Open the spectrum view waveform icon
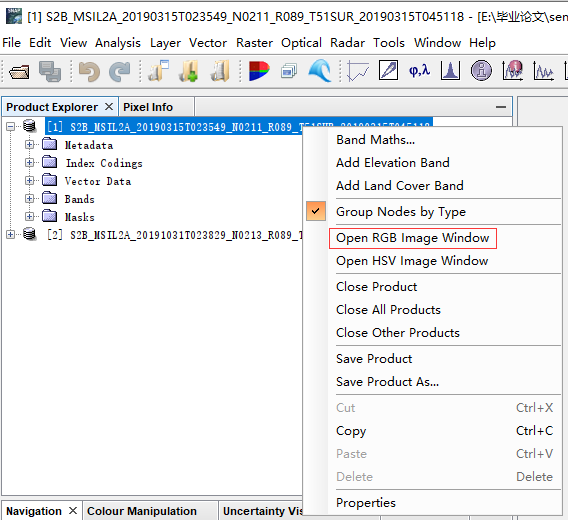Image resolution: width=568 pixels, height=520 pixels. pos(543,71)
